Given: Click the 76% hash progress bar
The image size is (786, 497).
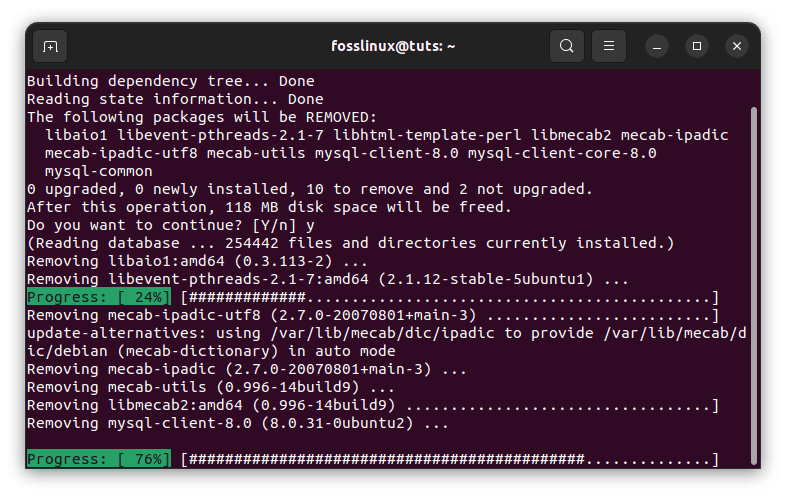Looking at the screenshot, I should [450, 459].
